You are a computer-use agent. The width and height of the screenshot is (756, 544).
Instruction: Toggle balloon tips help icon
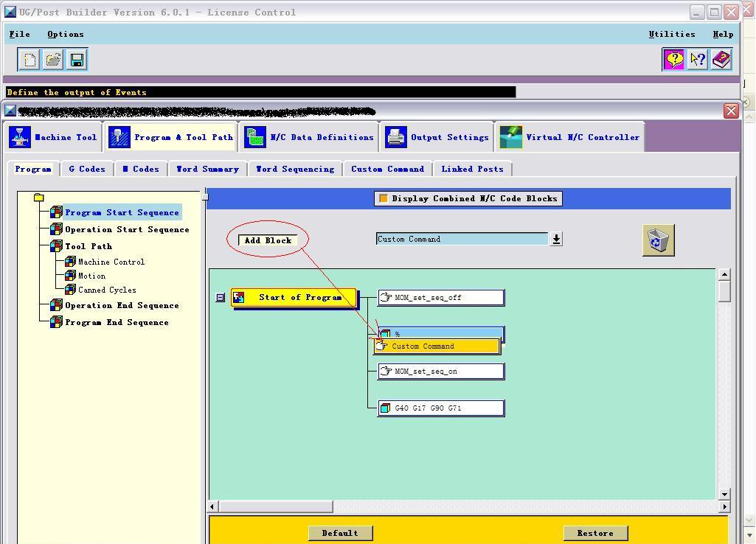point(674,60)
